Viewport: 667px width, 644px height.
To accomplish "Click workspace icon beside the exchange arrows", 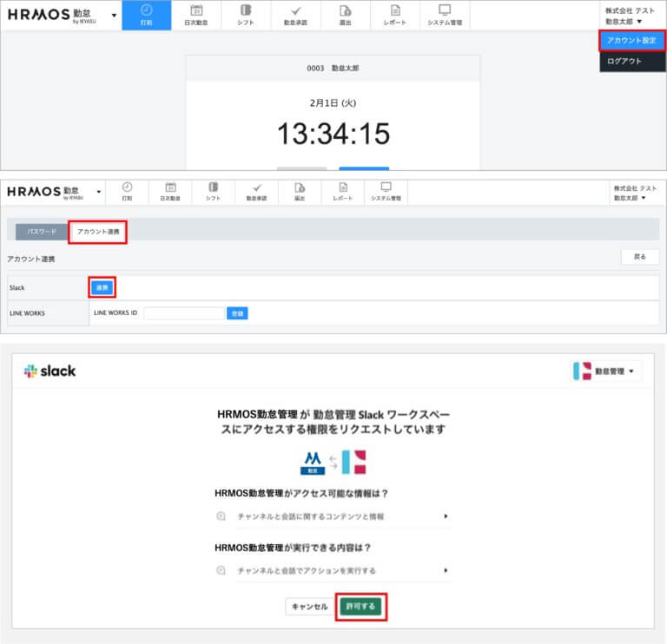I will point(354,463).
